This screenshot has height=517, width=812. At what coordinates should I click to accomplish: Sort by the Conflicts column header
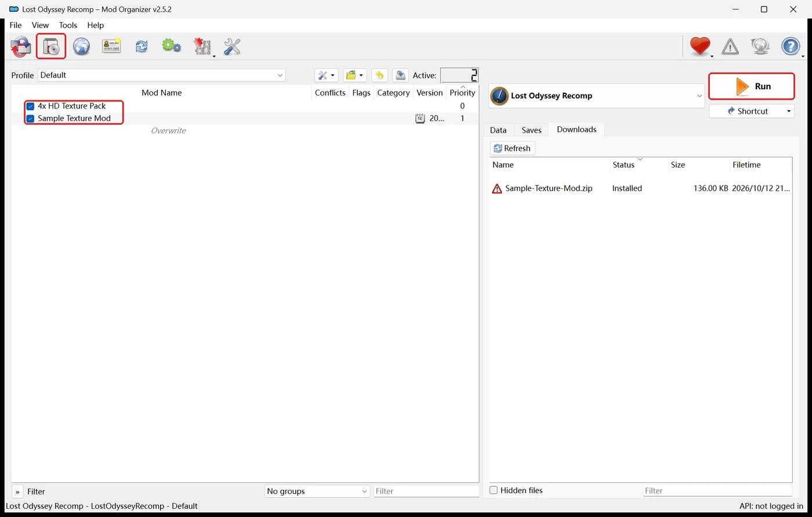pos(330,93)
